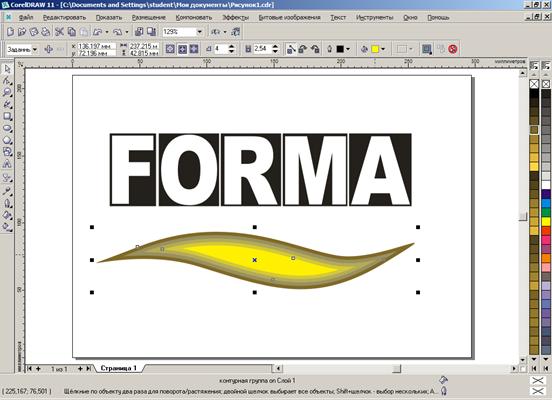
Task: Toggle the contour 'Inside' direction button
Action: 182,49
